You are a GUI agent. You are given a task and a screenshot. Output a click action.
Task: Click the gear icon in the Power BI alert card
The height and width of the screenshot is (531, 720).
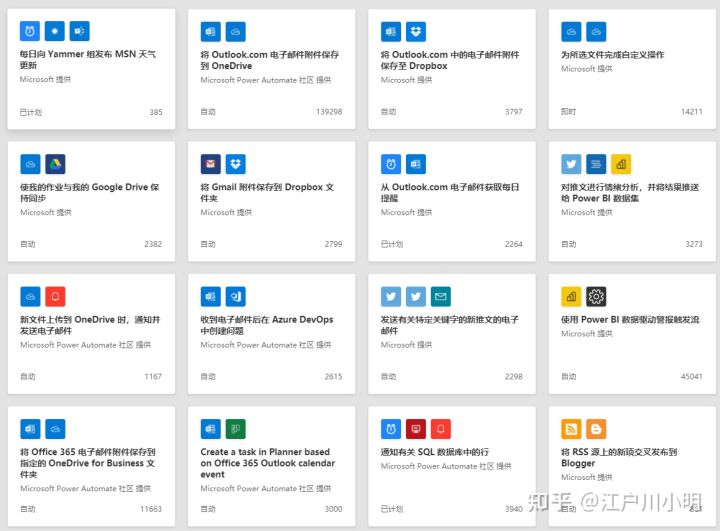tap(596, 296)
